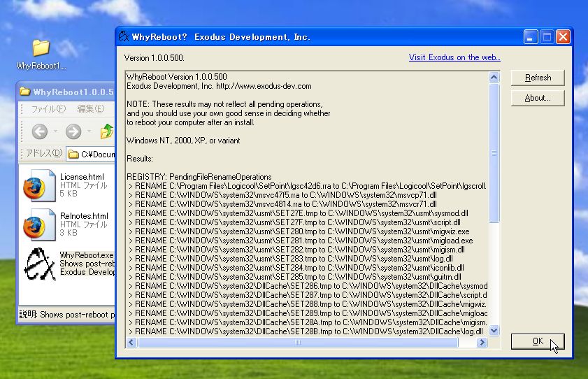
Task: Open forward button history dropdown arrow
Action: 89,131
